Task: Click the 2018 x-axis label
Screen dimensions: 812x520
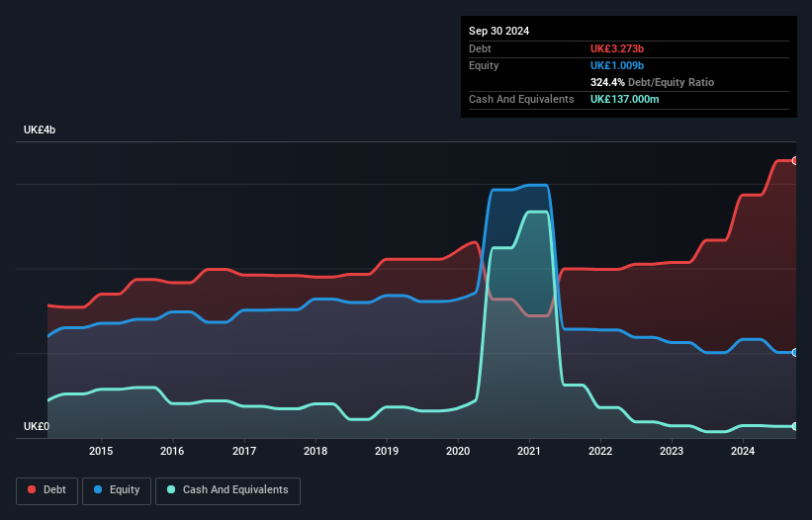Action: [x=316, y=451]
